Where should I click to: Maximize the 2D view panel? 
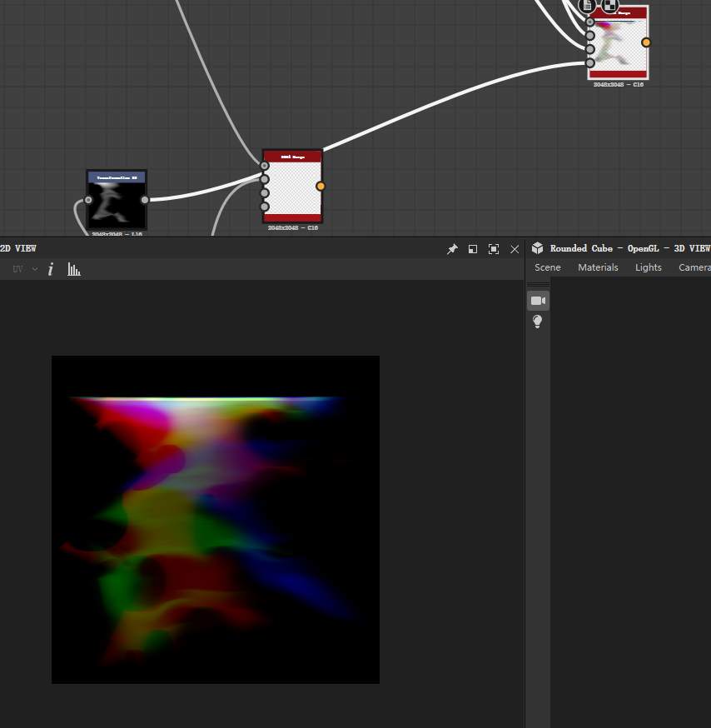coord(494,249)
